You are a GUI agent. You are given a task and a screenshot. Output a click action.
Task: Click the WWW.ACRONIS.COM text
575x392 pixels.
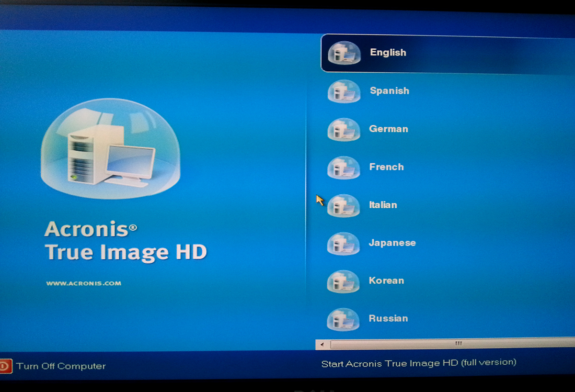coord(84,283)
